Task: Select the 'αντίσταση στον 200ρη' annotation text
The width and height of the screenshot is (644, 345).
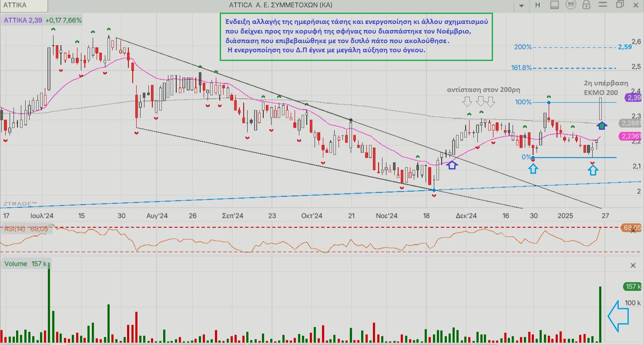Action: [484, 89]
